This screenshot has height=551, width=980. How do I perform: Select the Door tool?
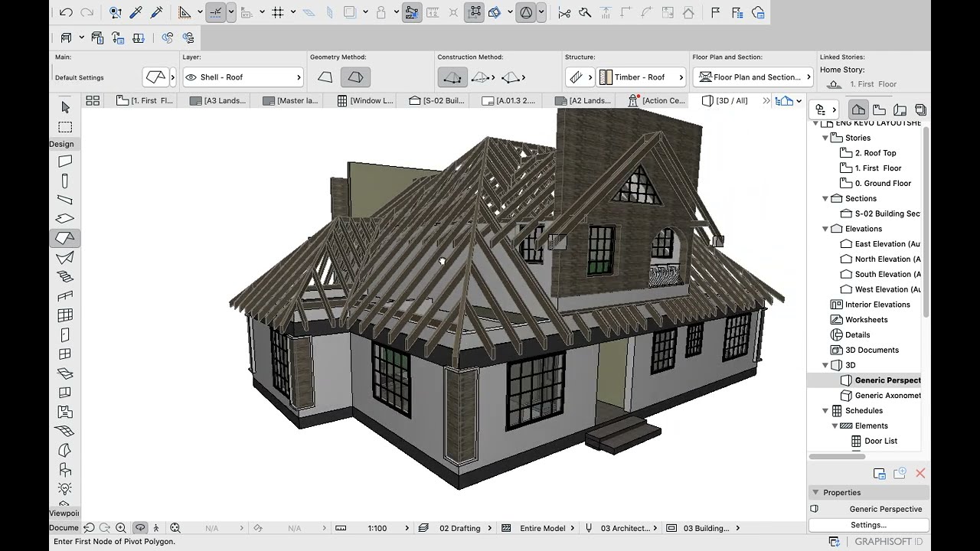[x=65, y=335]
